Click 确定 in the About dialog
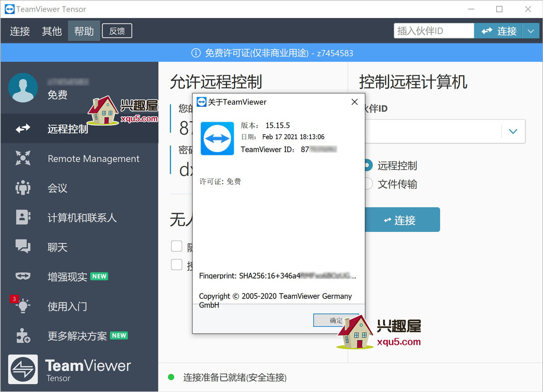Image resolution: width=543 pixels, height=392 pixels. coord(336,321)
